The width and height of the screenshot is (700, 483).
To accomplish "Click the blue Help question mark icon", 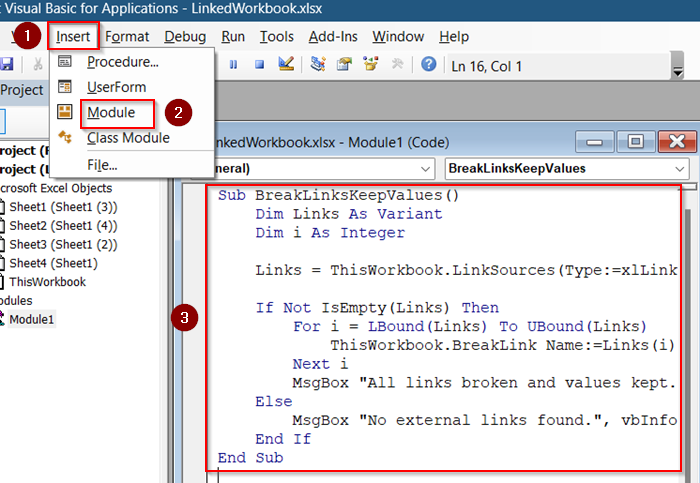I will coord(429,64).
